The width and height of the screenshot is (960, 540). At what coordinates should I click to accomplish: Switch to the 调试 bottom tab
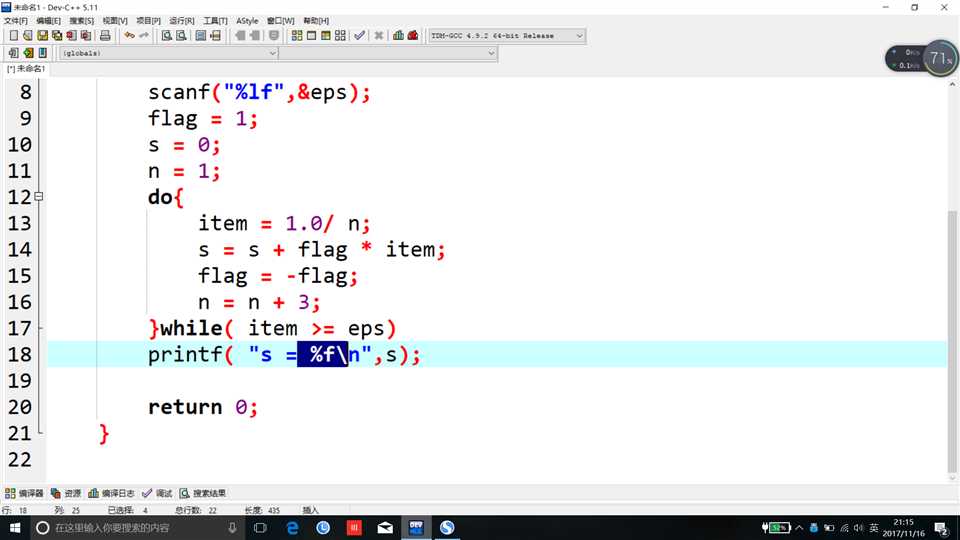tap(157, 493)
